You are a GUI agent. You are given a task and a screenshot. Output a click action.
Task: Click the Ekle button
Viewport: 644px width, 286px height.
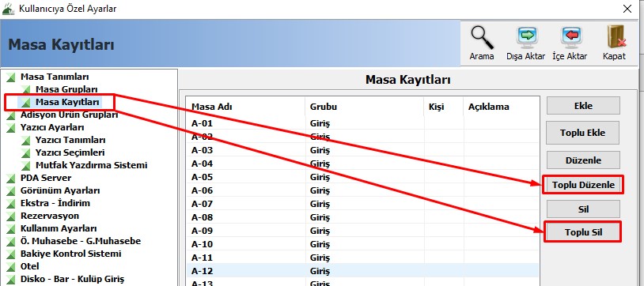(x=583, y=106)
